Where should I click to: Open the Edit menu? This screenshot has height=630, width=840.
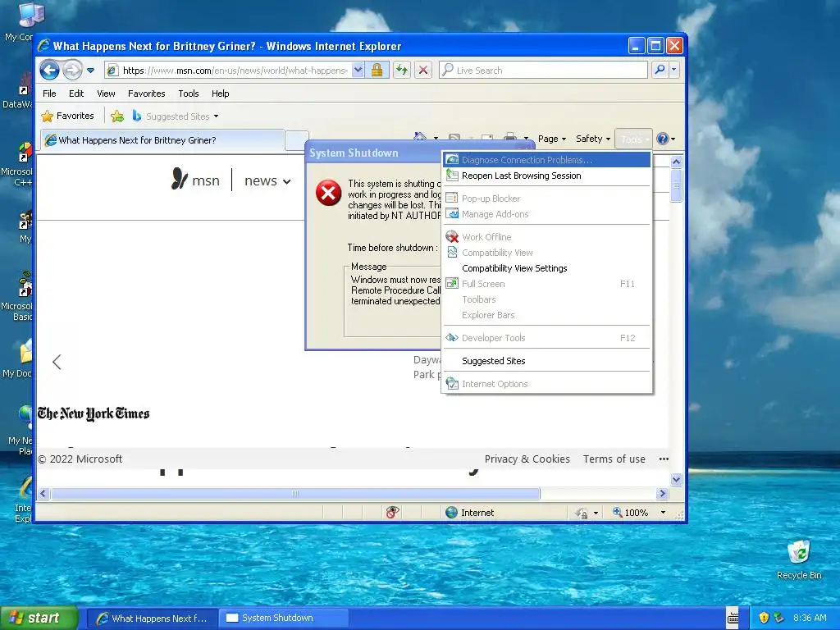[x=76, y=94]
